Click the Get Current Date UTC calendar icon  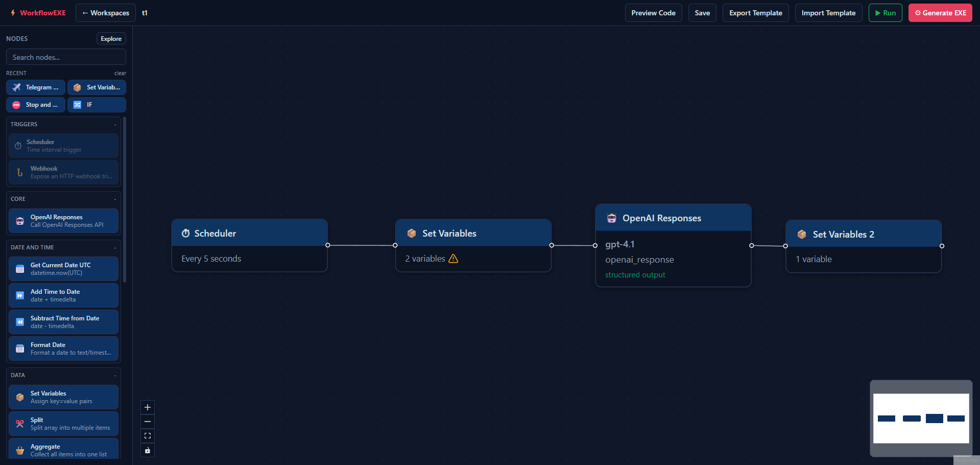click(20, 269)
